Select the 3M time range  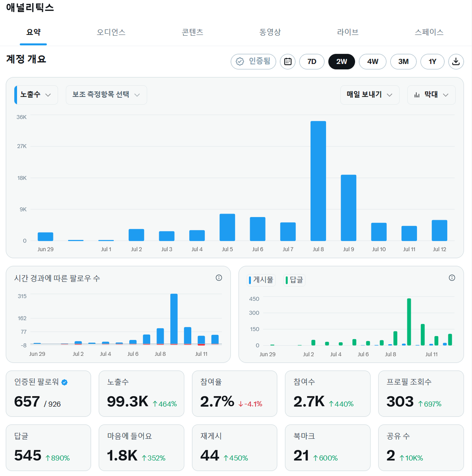403,61
